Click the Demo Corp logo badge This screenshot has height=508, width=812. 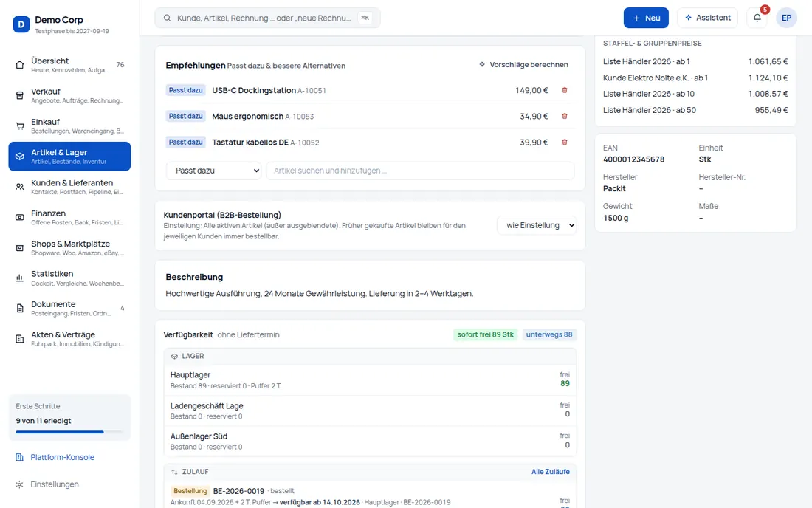(x=21, y=24)
